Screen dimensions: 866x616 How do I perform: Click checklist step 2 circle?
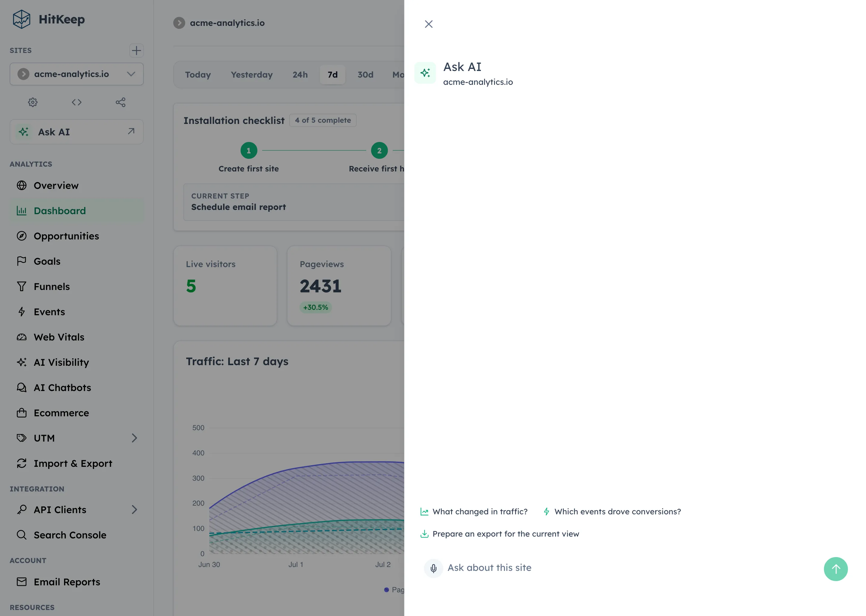pos(379,151)
